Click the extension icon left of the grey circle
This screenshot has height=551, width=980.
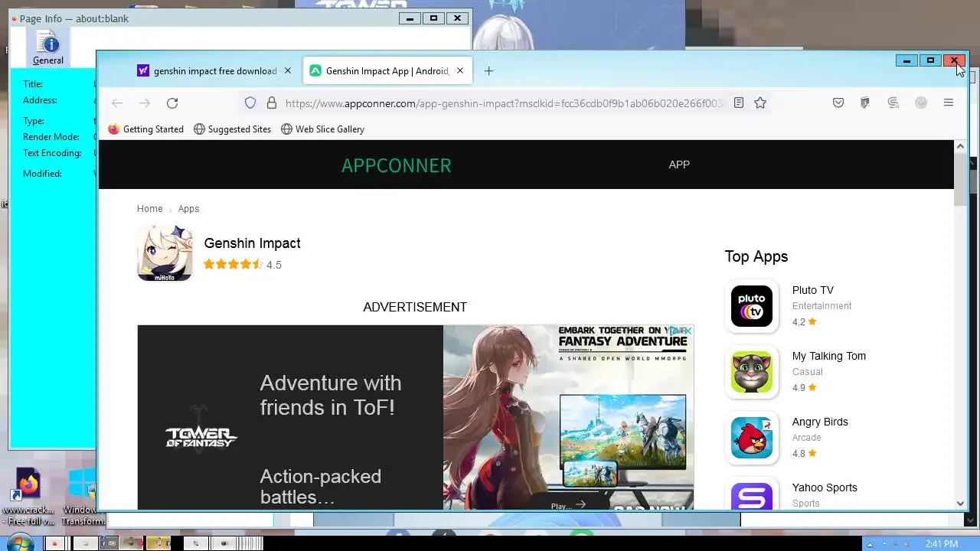[x=893, y=103]
